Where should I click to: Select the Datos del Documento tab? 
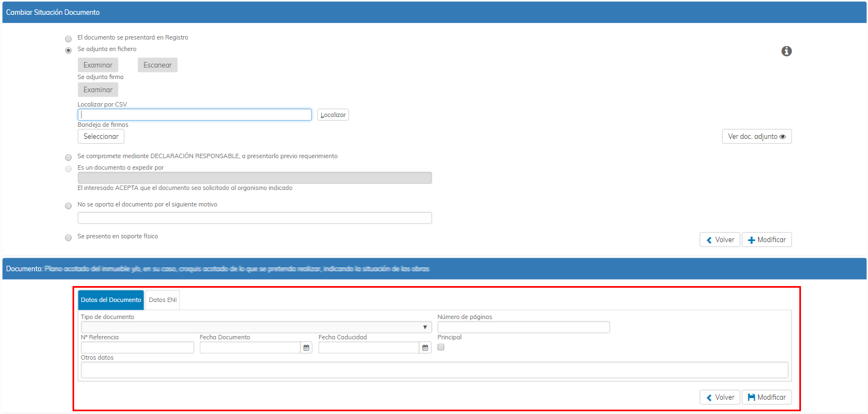[111, 300]
